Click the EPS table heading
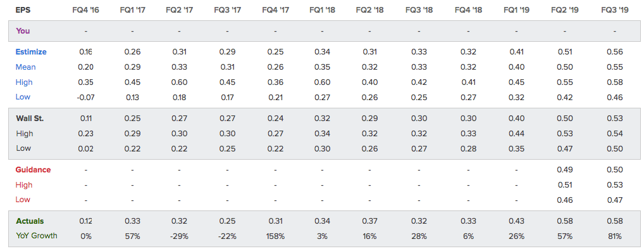644x251 pixels. pos(22,10)
